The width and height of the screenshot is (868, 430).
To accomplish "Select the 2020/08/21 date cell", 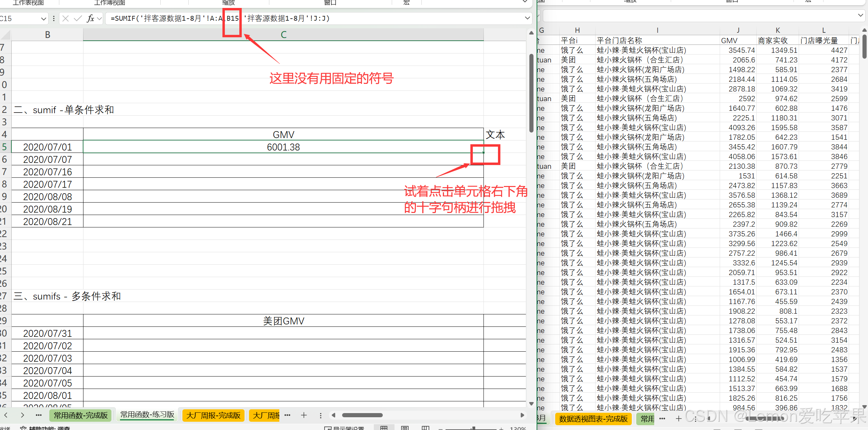I will coord(48,222).
